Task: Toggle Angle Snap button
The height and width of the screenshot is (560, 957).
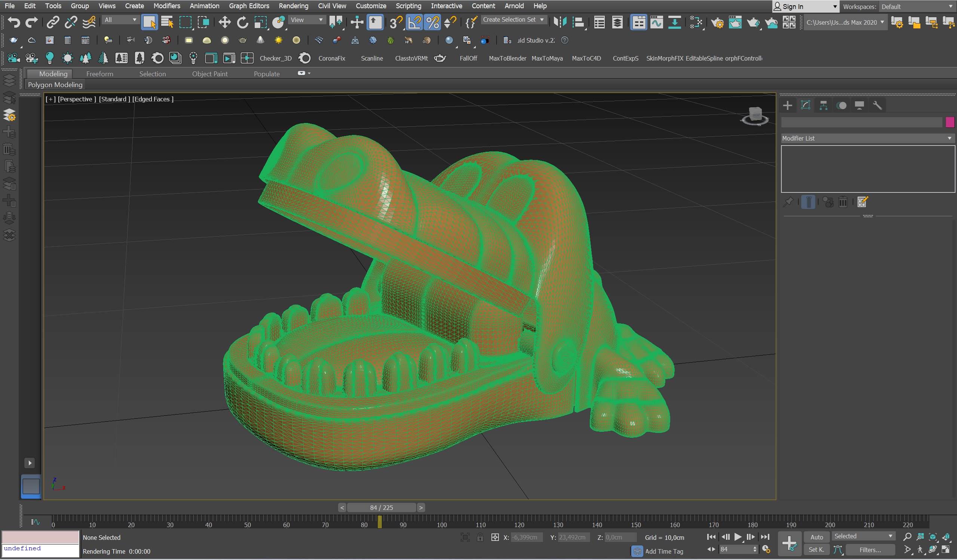Action: [414, 22]
